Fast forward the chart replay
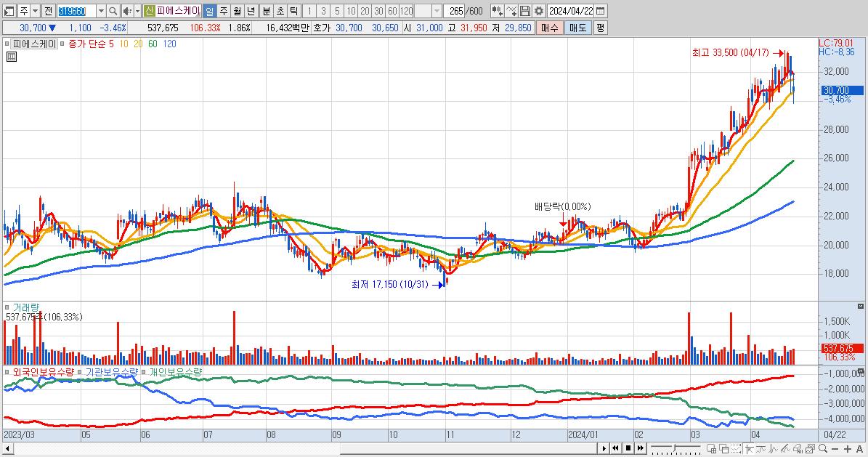This screenshot has height=457, width=868. click(x=640, y=448)
